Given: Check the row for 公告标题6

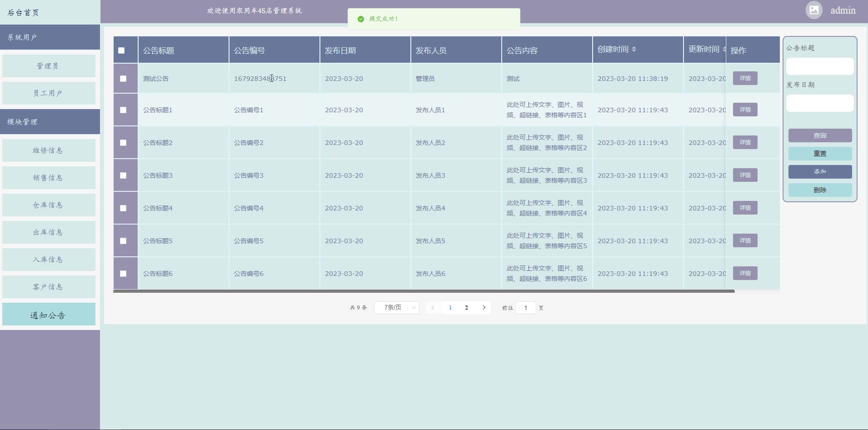Looking at the screenshot, I should coord(123,274).
